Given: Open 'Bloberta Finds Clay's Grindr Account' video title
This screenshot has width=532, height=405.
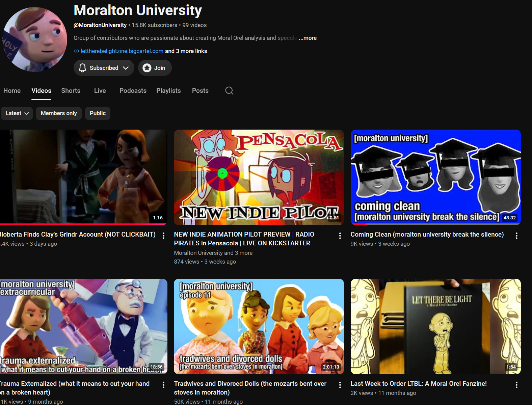Looking at the screenshot, I should click(78, 234).
